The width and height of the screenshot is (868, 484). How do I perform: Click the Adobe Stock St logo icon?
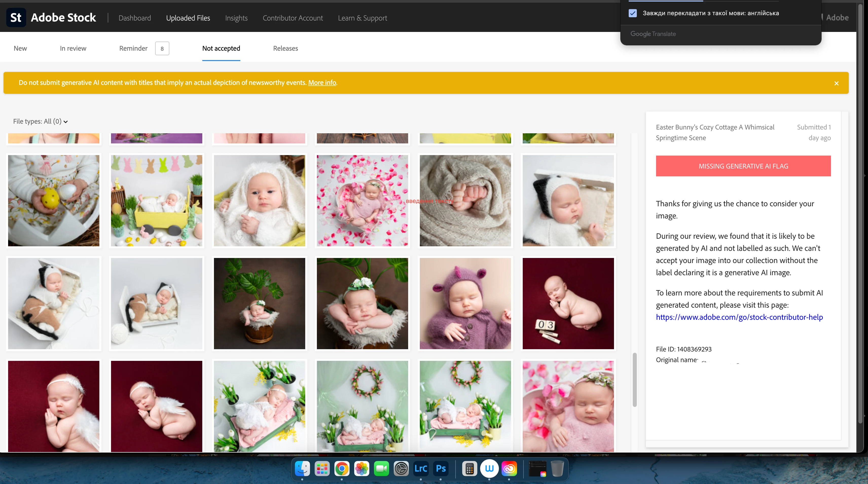[x=16, y=17]
